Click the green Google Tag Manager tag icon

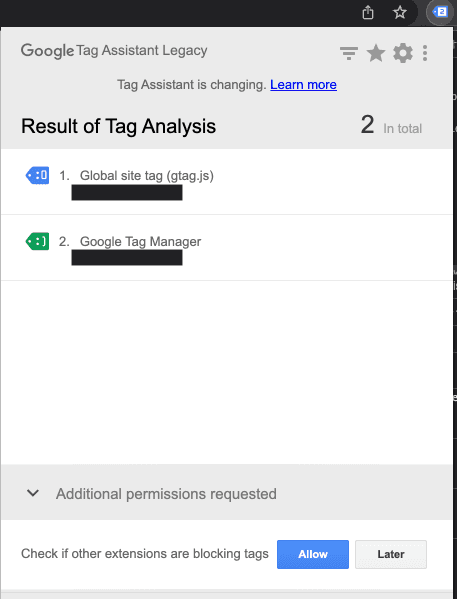(x=37, y=241)
